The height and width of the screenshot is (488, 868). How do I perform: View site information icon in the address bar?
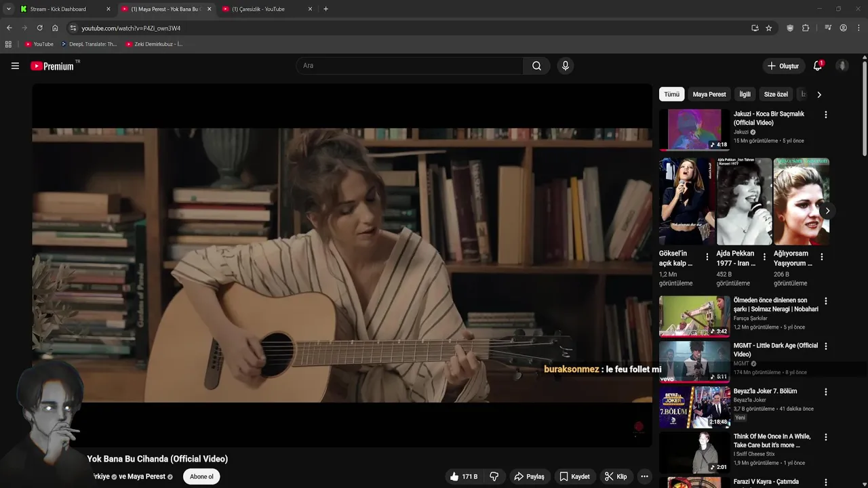[73, 28]
